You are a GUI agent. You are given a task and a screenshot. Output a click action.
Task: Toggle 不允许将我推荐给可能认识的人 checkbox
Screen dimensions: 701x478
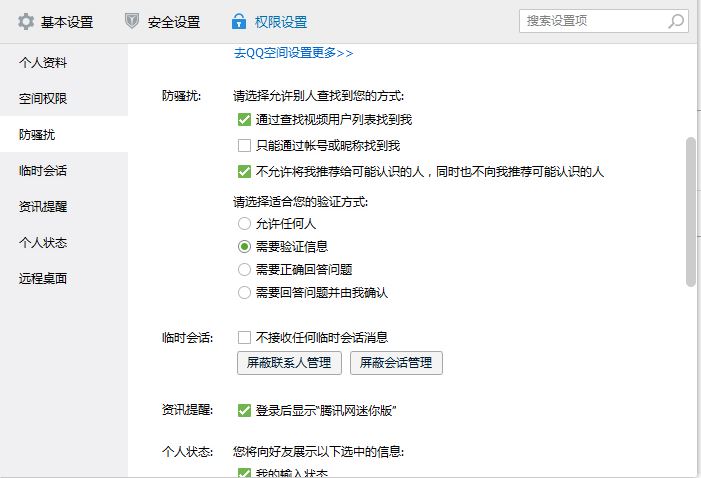[x=244, y=172]
